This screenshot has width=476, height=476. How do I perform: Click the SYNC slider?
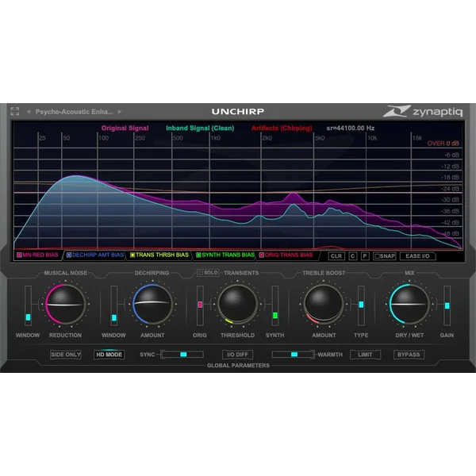tap(182, 355)
